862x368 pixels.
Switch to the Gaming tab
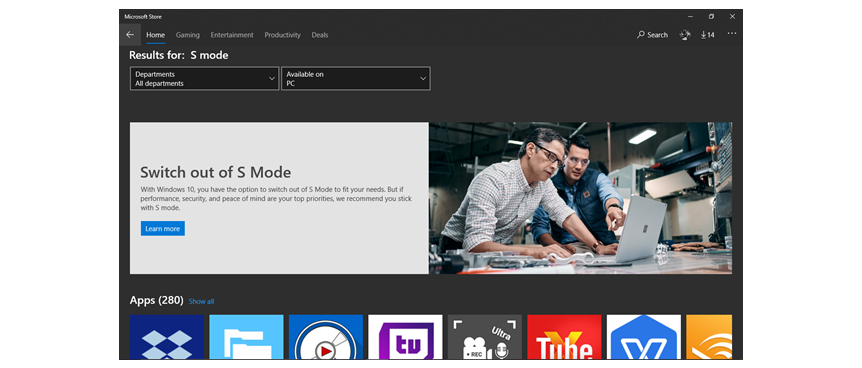[x=187, y=35]
